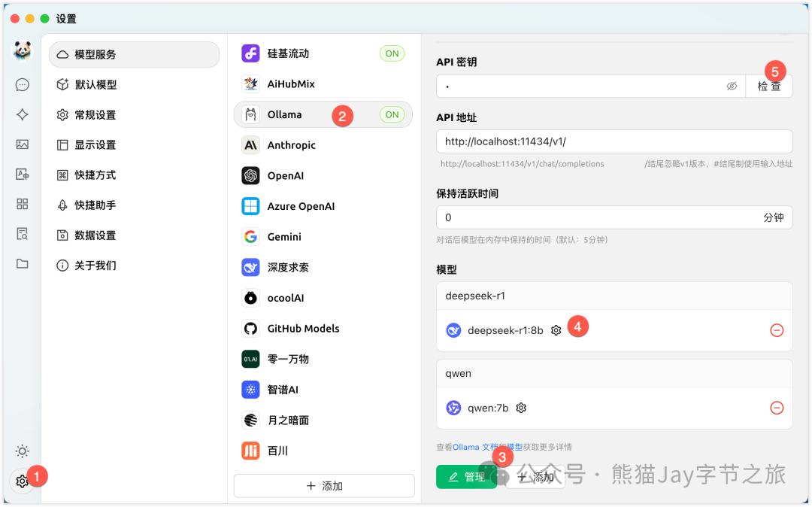
Task: Click the green 管理 models button
Action: point(466,477)
